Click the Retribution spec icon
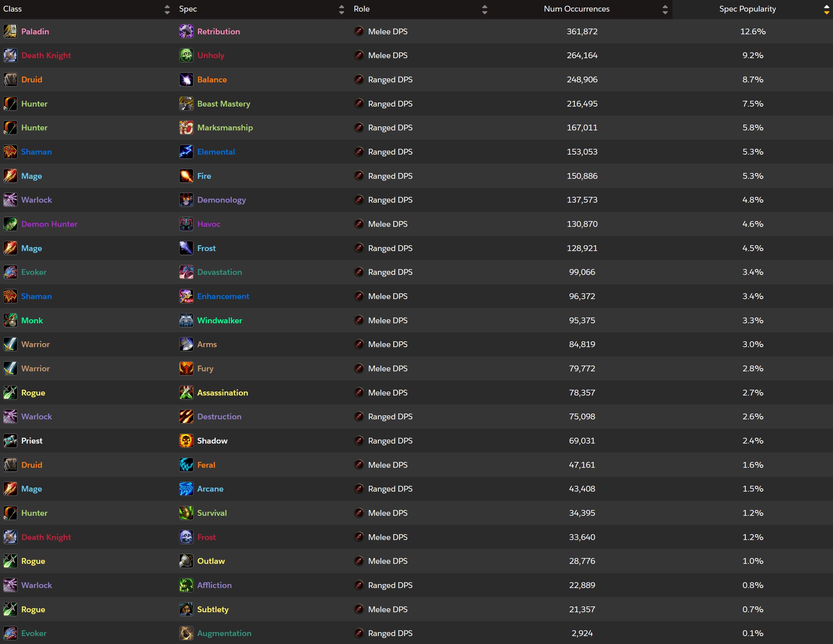Screen dimensions: 833x644 [186, 31]
